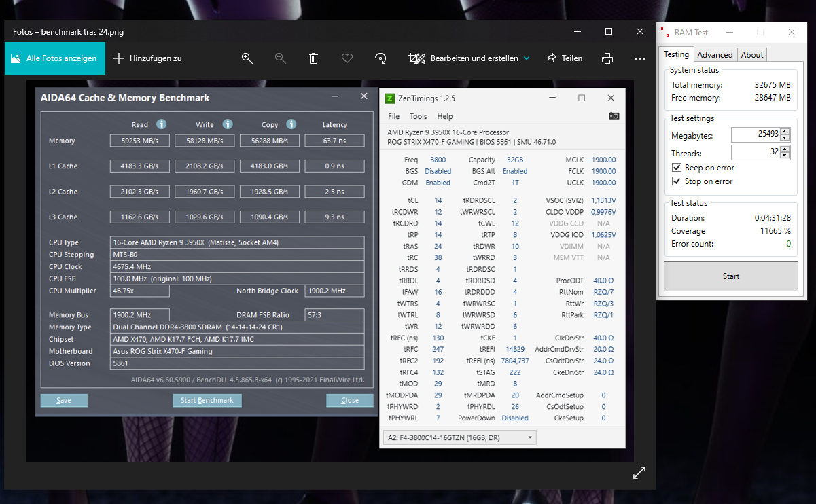
Task: Click the tREFI (ns) value 7804,737
Action: pyautogui.click(x=514, y=361)
